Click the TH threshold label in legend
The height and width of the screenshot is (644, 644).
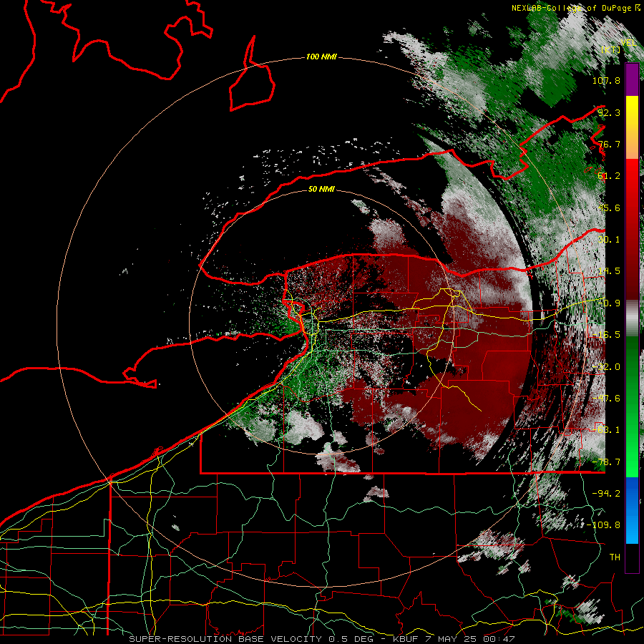point(615,557)
